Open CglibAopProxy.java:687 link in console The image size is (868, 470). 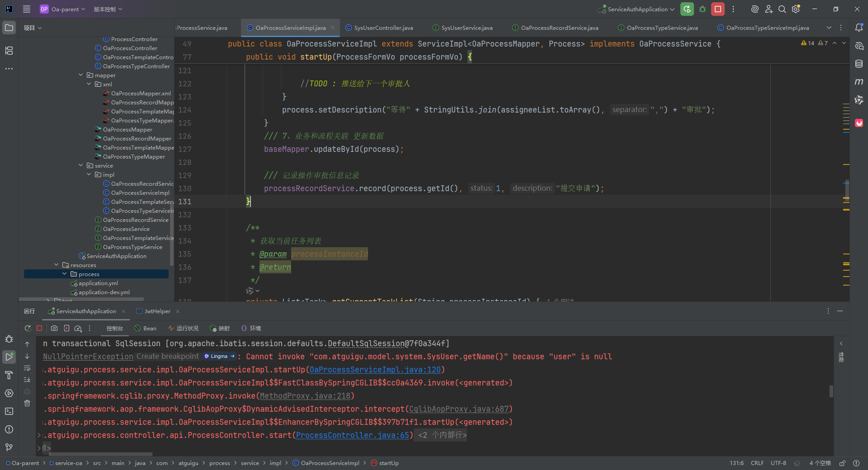coord(459,409)
